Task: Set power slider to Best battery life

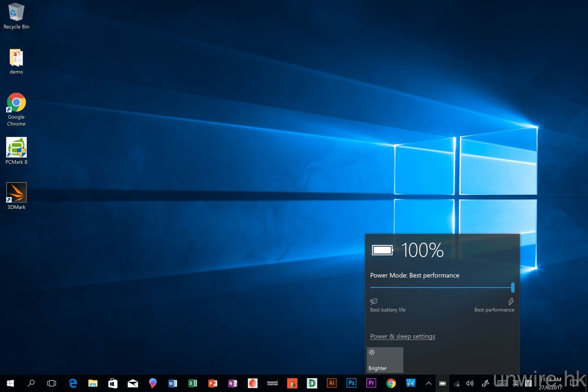Action: [x=371, y=288]
